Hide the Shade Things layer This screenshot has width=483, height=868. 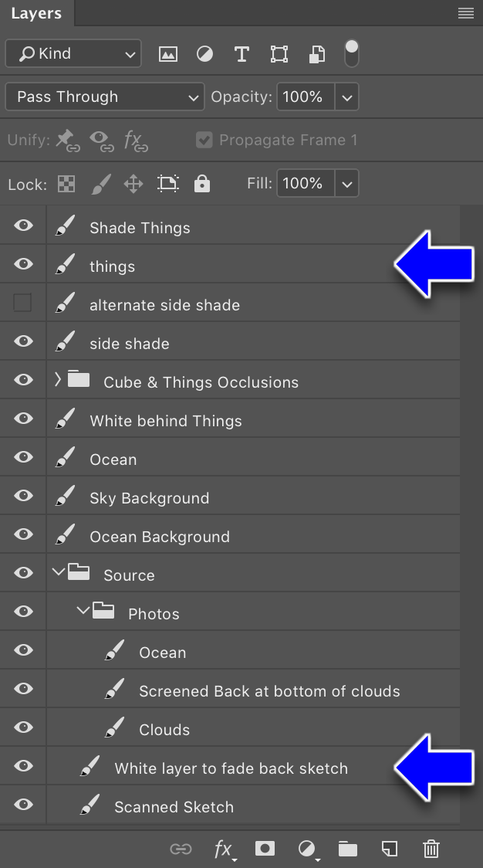(x=23, y=225)
